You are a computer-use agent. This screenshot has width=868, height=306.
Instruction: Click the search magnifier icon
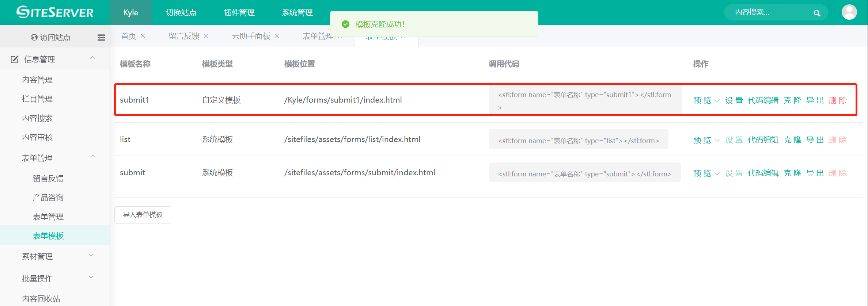[816, 13]
